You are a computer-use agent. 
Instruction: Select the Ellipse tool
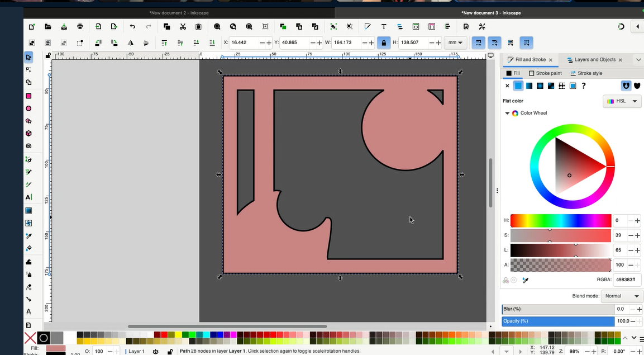click(28, 108)
